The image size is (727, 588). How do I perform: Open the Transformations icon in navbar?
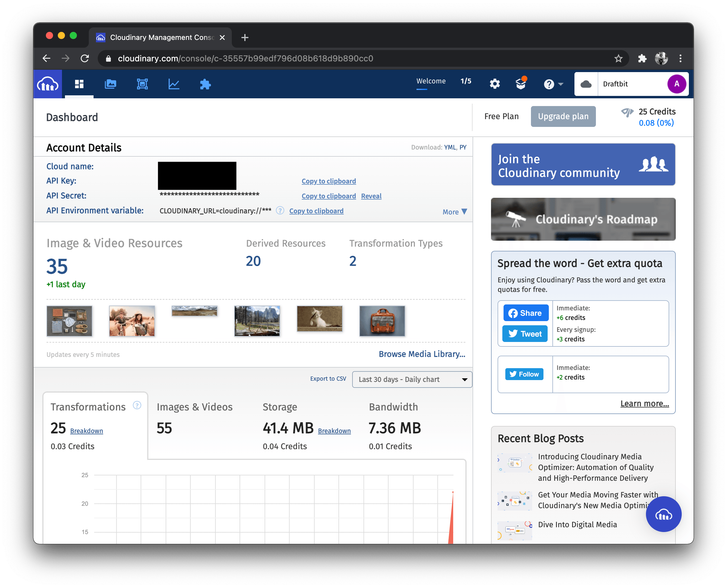click(x=142, y=84)
